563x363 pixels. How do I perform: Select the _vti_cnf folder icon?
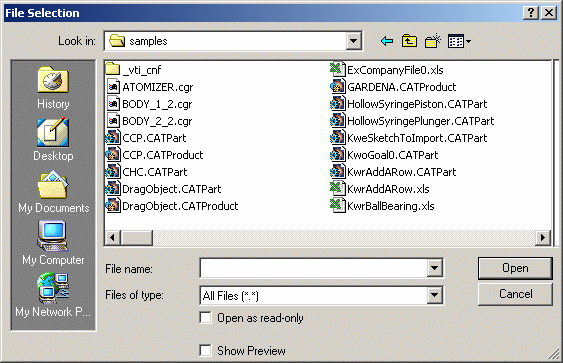click(113, 69)
